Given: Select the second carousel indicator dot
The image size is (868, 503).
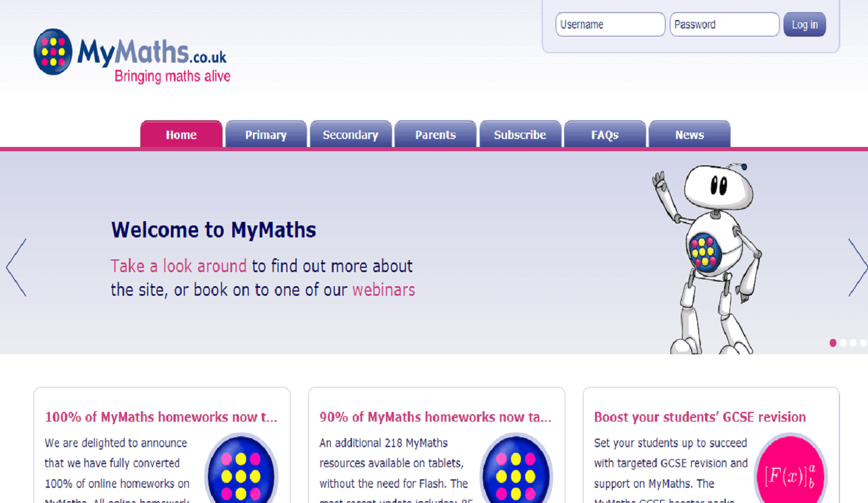Looking at the screenshot, I should pyautogui.click(x=843, y=343).
